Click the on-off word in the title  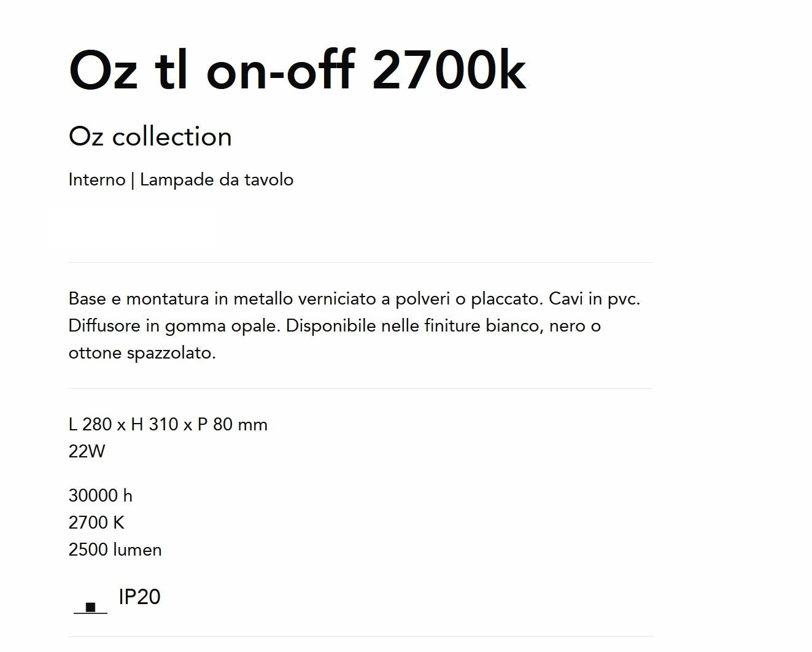pyautogui.click(x=281, y=70)
